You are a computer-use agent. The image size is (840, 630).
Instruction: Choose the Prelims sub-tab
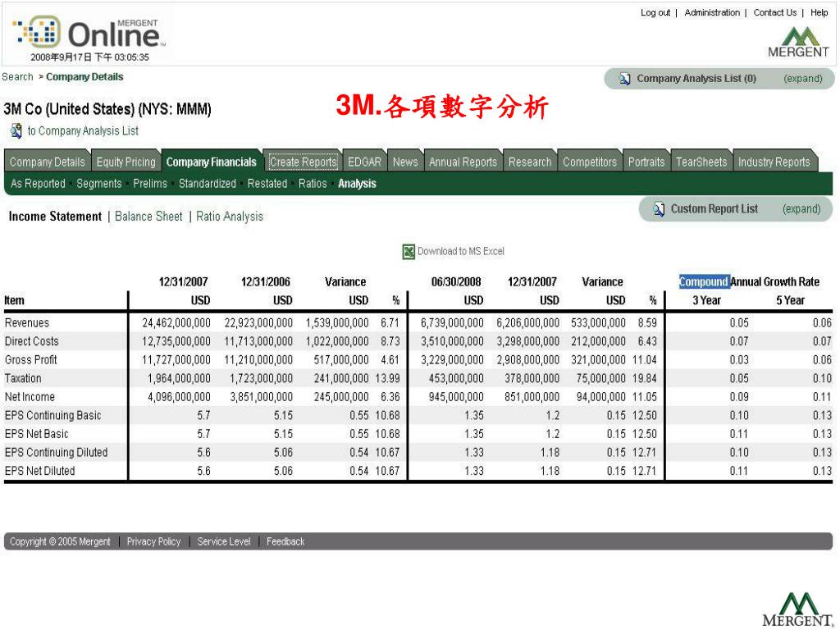(150, 184)
